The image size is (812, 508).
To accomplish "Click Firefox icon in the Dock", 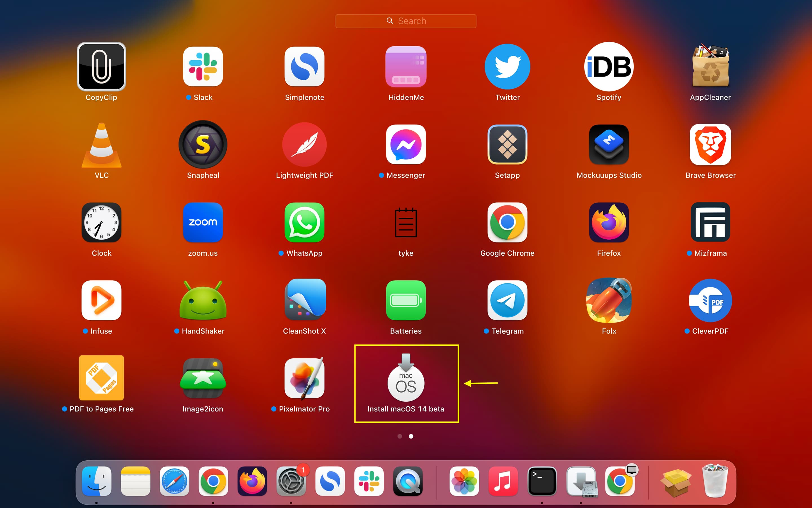I will [252, 481].
